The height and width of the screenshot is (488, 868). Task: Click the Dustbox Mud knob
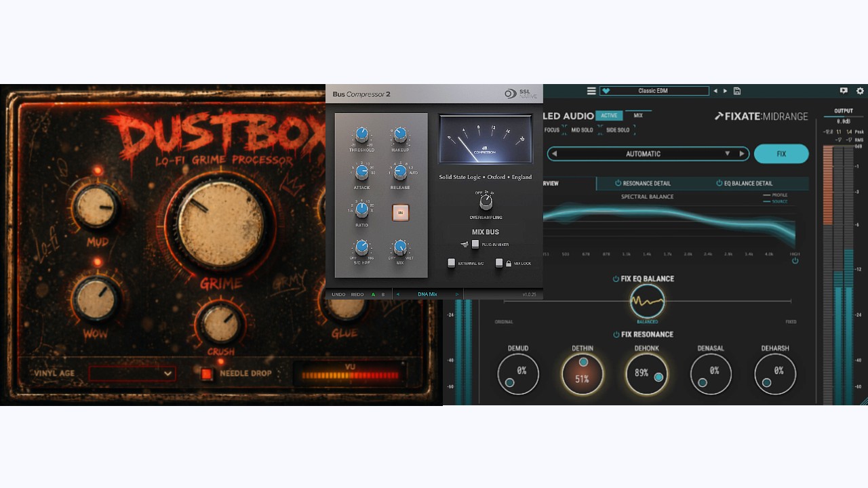[96, 207]
